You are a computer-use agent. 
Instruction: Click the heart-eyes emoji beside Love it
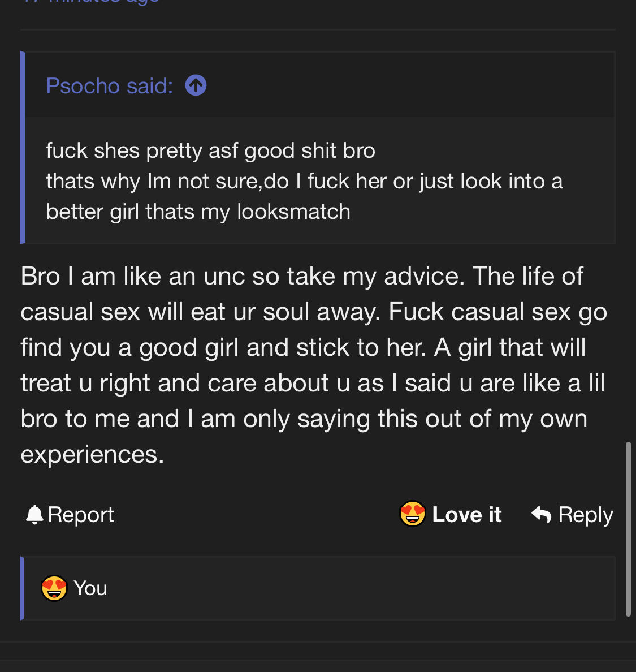tap(413, 514)
